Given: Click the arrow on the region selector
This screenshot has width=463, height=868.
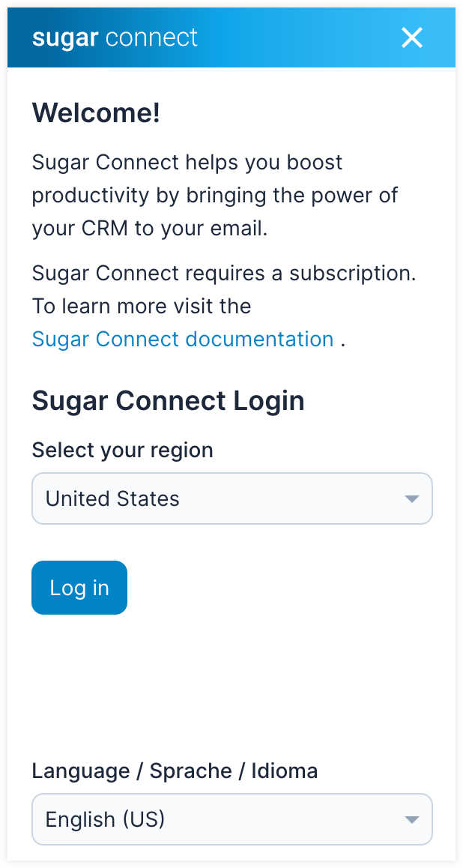Looking at the screenshot, I should point(411,498).
